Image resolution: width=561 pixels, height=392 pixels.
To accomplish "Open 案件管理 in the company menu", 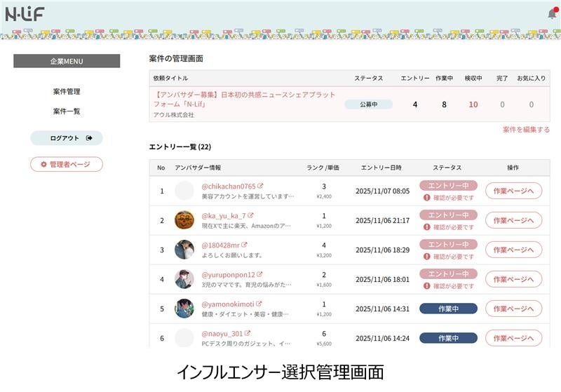I will [67, 92].
